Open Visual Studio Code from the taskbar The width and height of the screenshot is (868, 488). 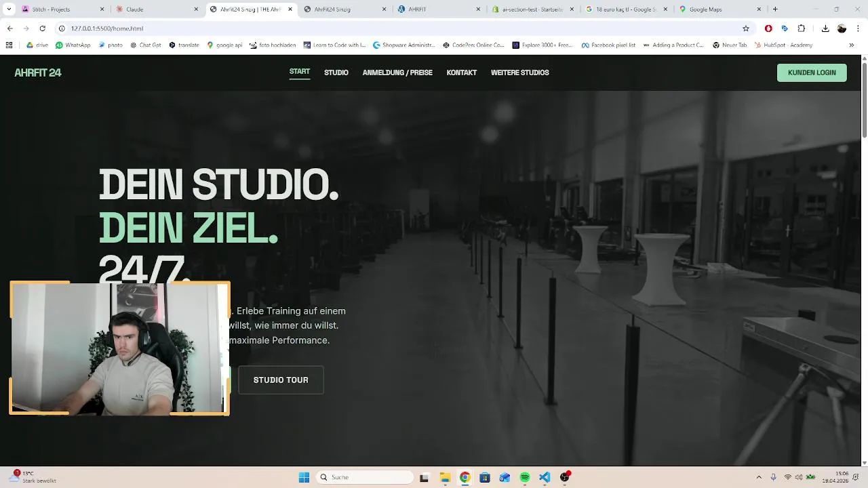tap(545, 477)
